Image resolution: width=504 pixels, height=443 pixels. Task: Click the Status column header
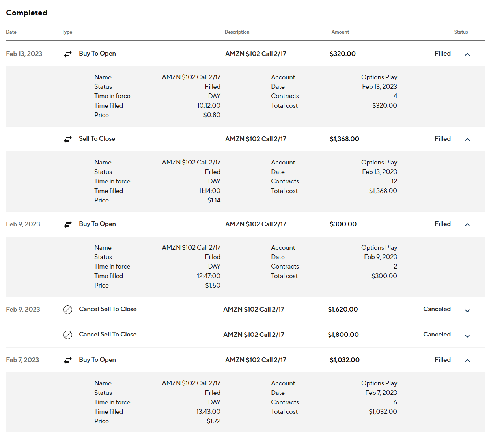[461, 32]
